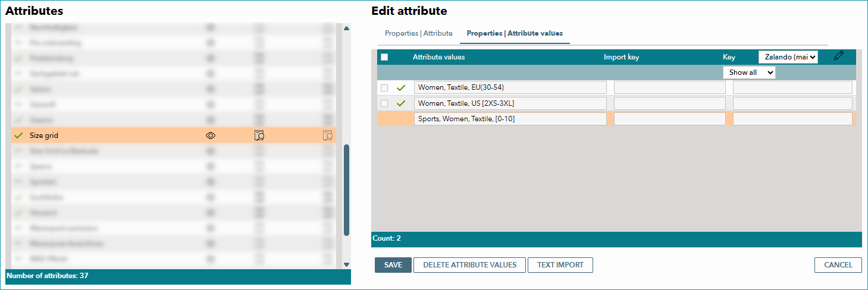The width and height of the screenshot is (868, 290).
Task: Open the Zalando key dropdown
Action: pyautogui.click(x=788, y=57)
